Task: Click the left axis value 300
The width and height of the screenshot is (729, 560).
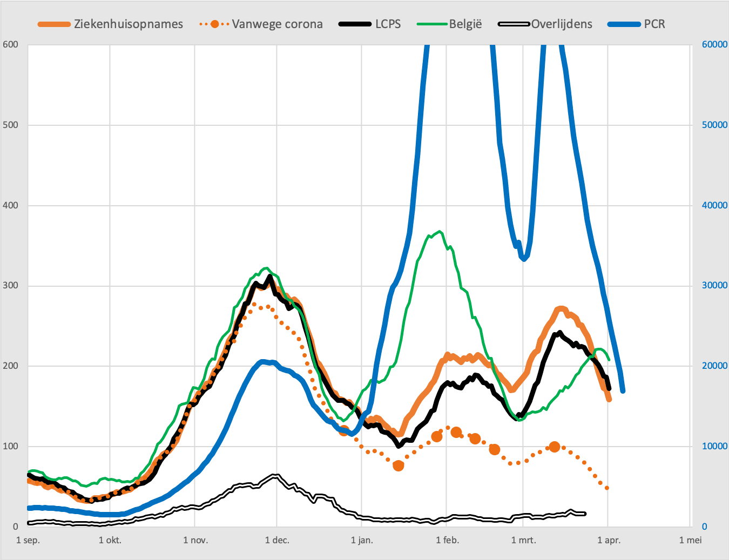Action: (10, 285)
